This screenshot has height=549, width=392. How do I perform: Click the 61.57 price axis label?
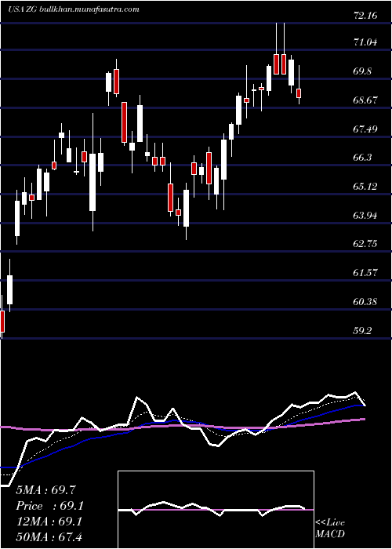[x=365, y=272]
